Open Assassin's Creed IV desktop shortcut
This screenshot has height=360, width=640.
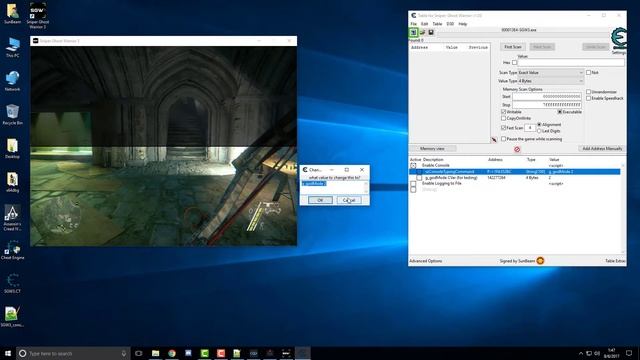tap(12, 218)
